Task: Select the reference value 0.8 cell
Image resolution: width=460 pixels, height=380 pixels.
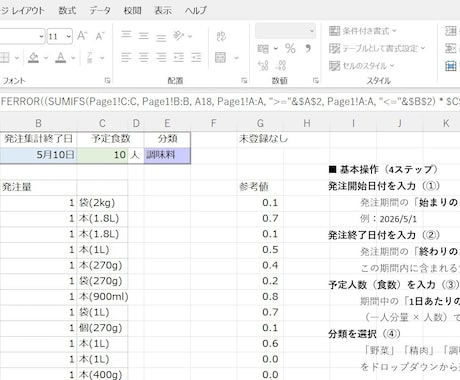Action: (260, 297)
